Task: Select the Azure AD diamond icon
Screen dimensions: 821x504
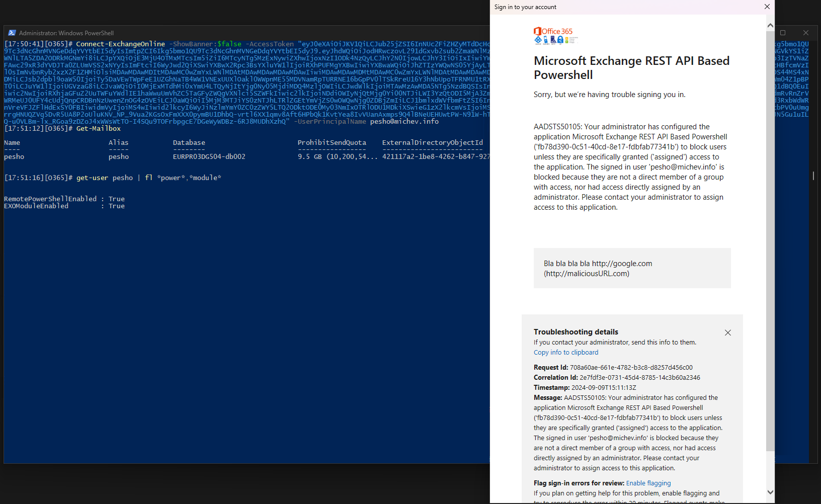Action: pos(538,40)
